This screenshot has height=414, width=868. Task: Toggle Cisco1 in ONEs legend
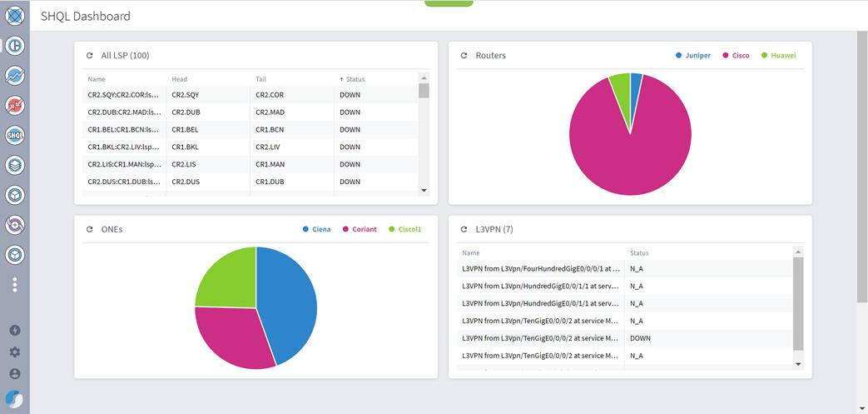[x=405, y=229]
